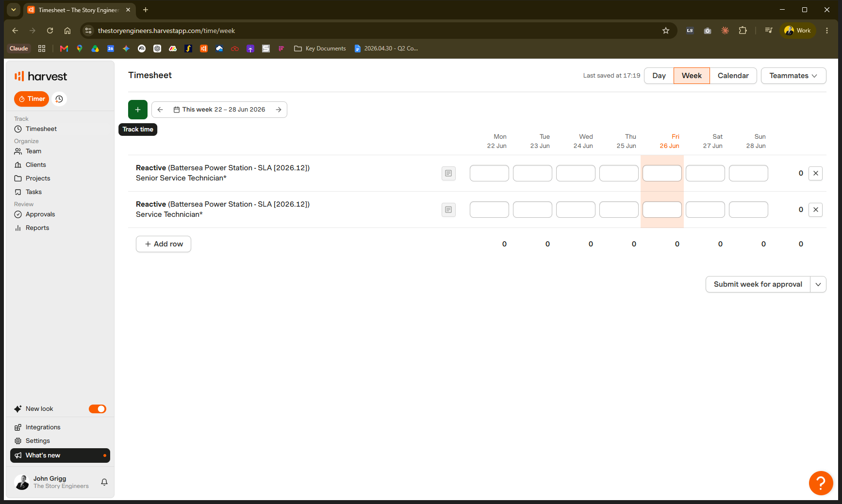Go to previous week arrow
Image resolution: width=842 pixels, height=504 pixels.
160,110
